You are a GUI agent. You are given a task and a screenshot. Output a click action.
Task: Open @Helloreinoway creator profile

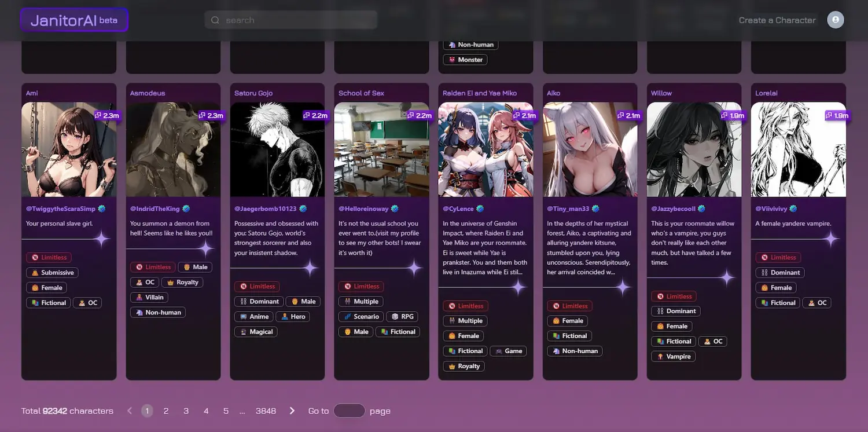point(363,208)
